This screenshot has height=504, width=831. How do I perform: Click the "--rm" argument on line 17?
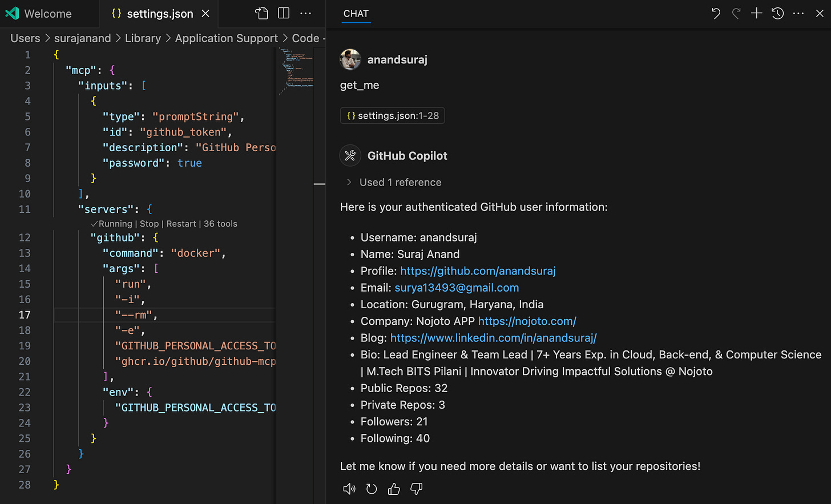pos(134,315)
